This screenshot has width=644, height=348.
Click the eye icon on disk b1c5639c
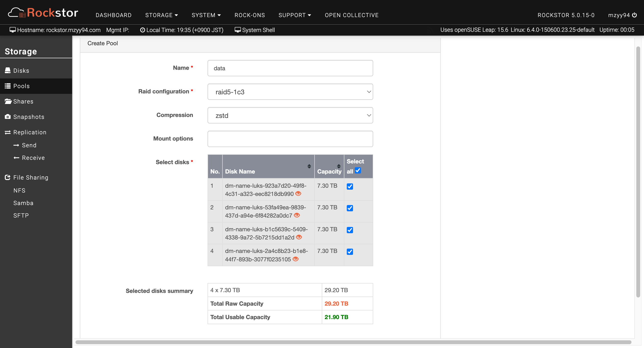[299, 237]
